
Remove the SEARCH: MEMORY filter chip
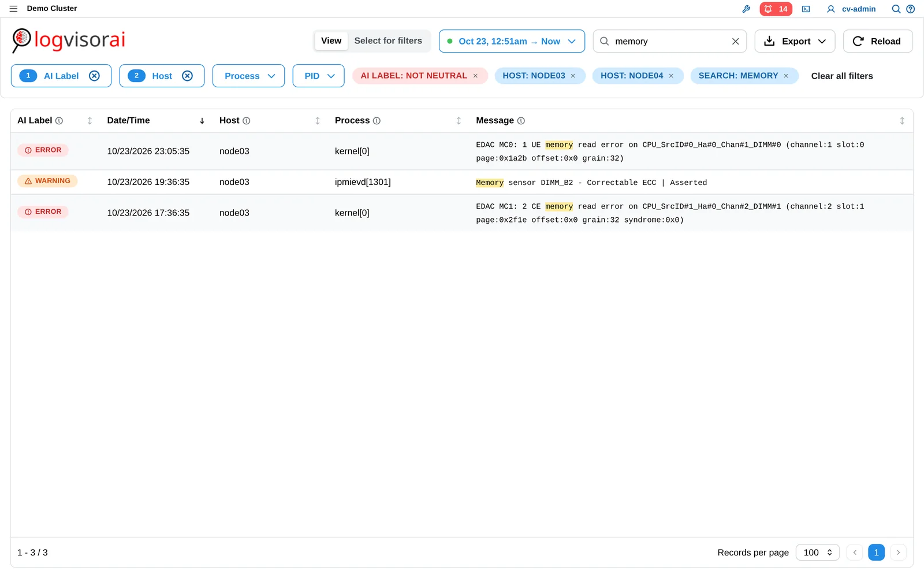pyautogui.click(x=786, y=76)
